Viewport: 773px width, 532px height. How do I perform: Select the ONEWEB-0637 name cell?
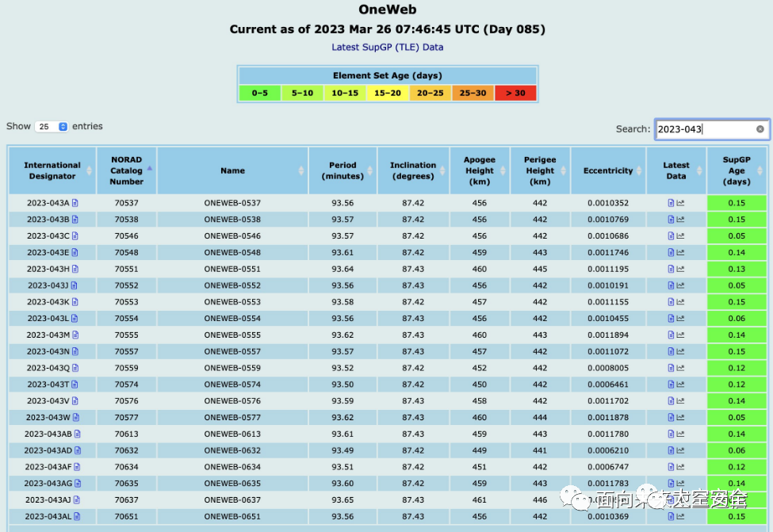tap(232, 500)
